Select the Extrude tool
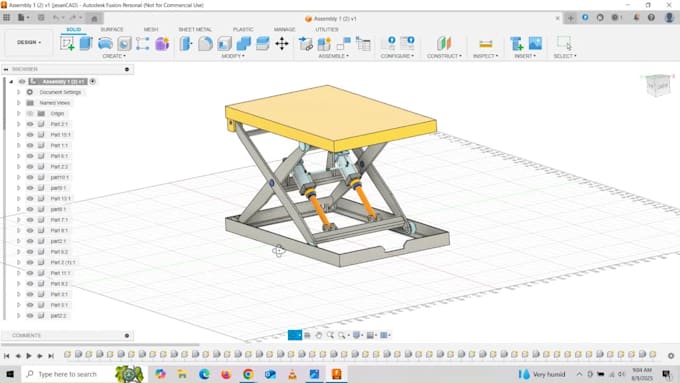This screenshot has width=680, height=383. (86, 43)
